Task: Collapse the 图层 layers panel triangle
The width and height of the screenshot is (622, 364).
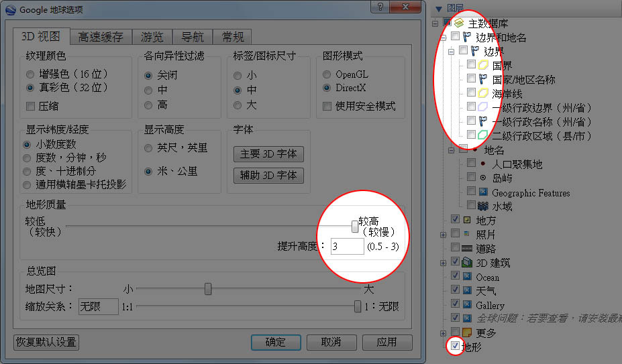Action: point(438,9)
